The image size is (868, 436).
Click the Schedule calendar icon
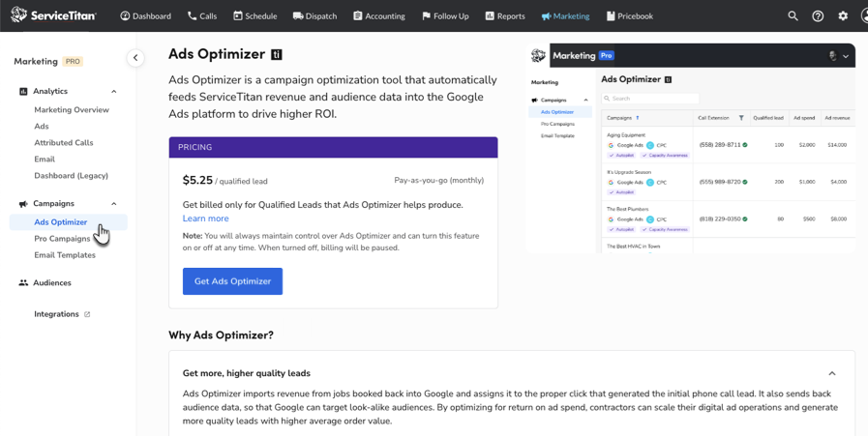tap(237, 16)
